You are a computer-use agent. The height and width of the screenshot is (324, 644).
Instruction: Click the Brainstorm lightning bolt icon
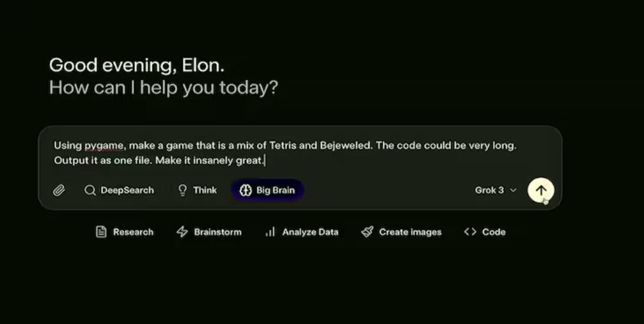tap(182, 232)
